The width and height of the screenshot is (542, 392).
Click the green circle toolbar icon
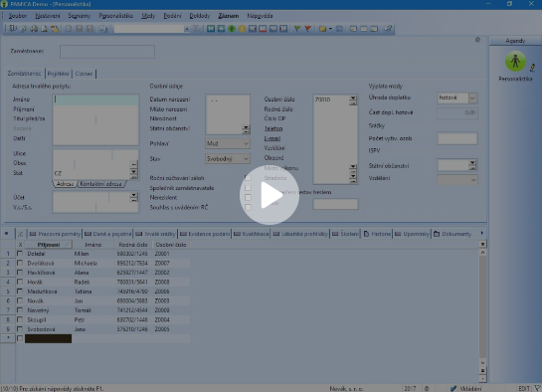[232, 29]
